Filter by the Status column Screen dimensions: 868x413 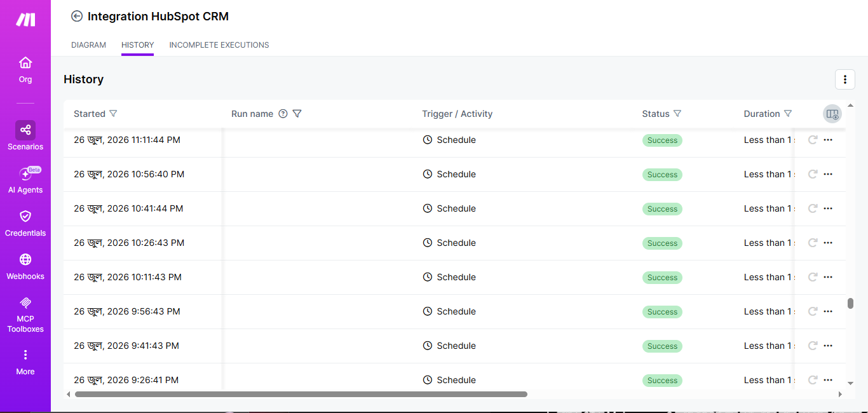pos(677,114)
